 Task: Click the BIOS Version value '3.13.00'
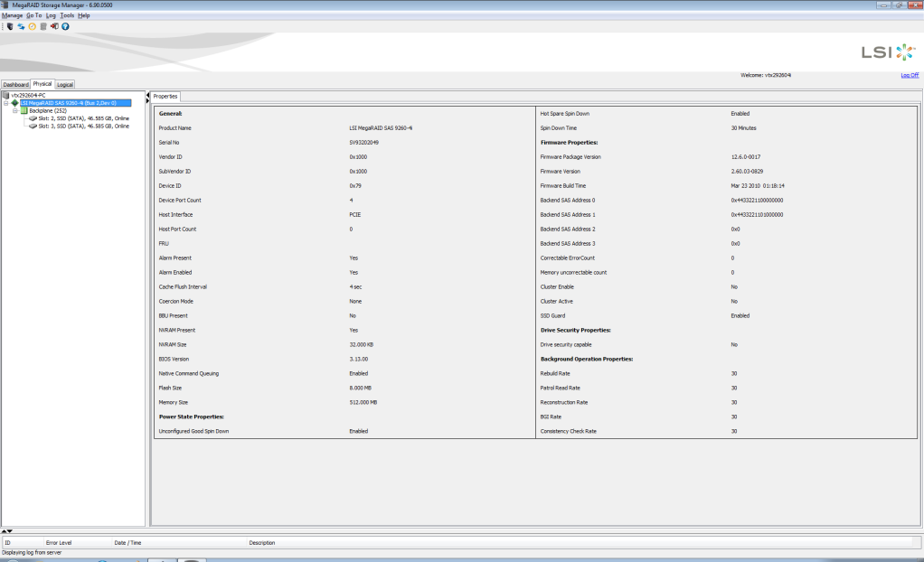click(358, 359)
